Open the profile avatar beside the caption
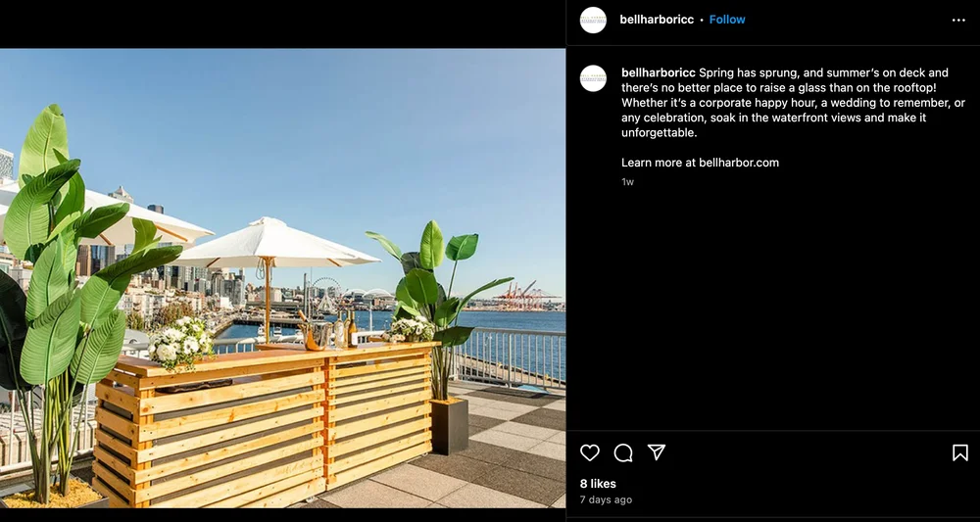Viewport: 980px width, 522px height. click(593, 78)
